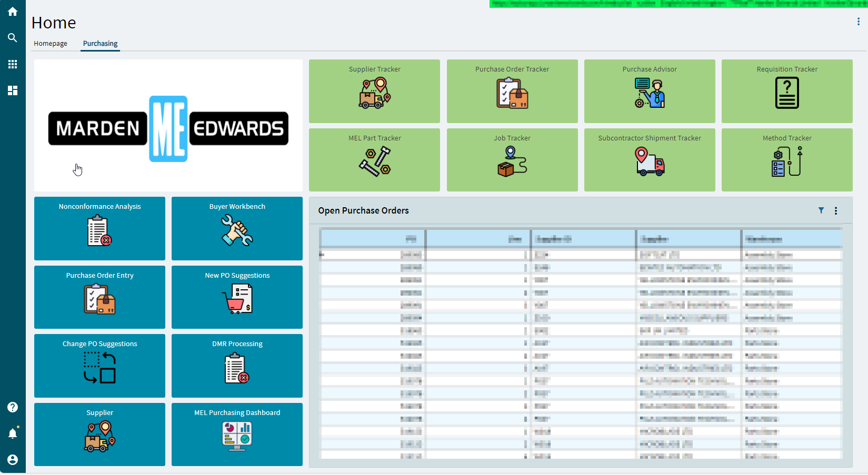Open the Open Purchase Orders overflow menu
This screenshot has height=475, width=868.
pyautogui.click(x=836, y=210)
